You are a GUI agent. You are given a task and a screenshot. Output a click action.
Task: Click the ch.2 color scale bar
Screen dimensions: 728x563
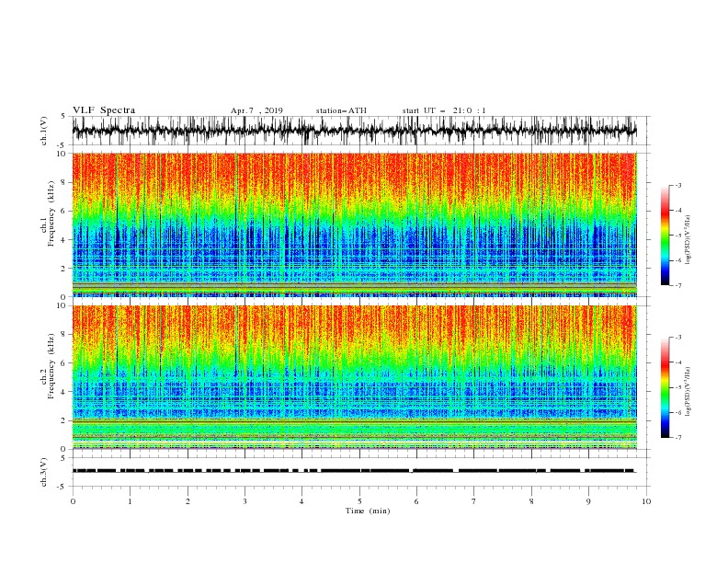(x=665, y=387)
